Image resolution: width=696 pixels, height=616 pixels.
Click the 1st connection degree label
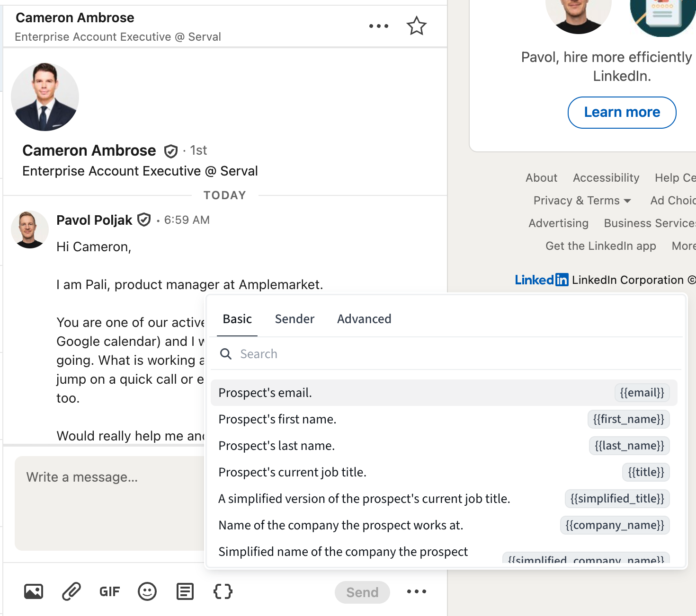click(x=198, y=150)
